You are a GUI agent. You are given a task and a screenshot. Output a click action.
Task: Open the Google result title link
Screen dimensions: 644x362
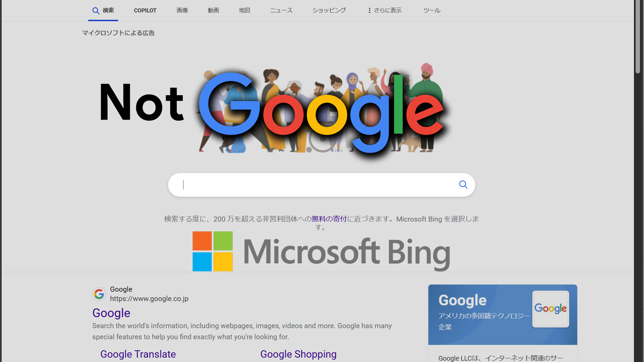[x=111, y=313]
